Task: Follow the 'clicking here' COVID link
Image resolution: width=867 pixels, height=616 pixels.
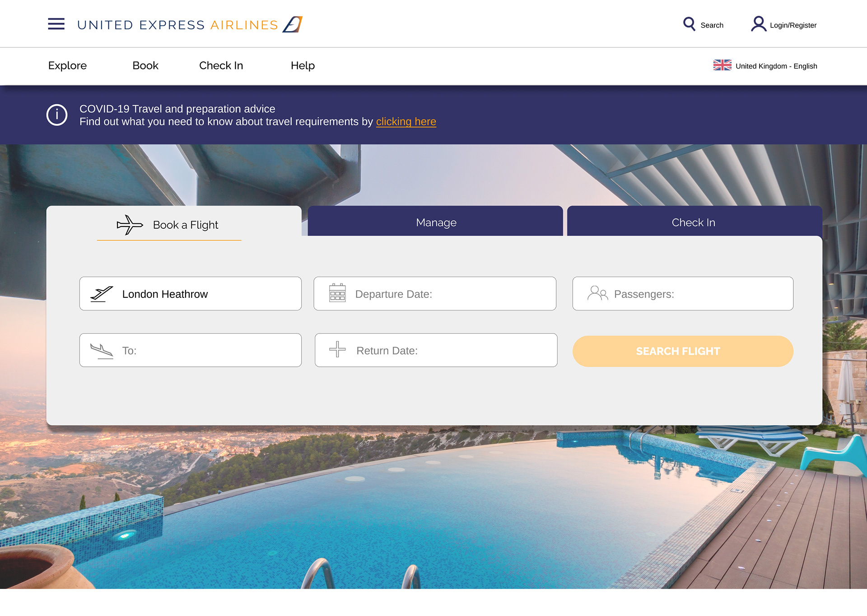Action: pos(406,122)
